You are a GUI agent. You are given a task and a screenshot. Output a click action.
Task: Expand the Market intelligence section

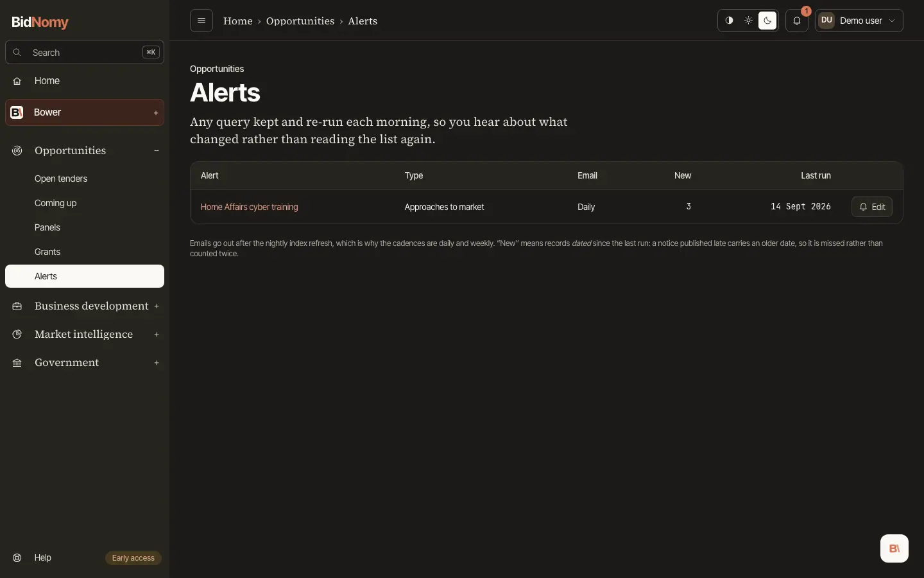coord(85,335)
